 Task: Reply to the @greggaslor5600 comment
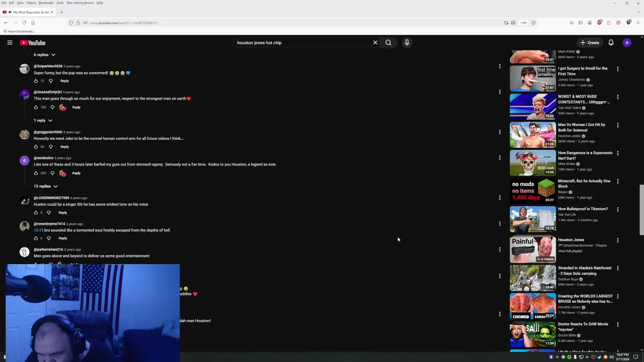pos(64,147)
